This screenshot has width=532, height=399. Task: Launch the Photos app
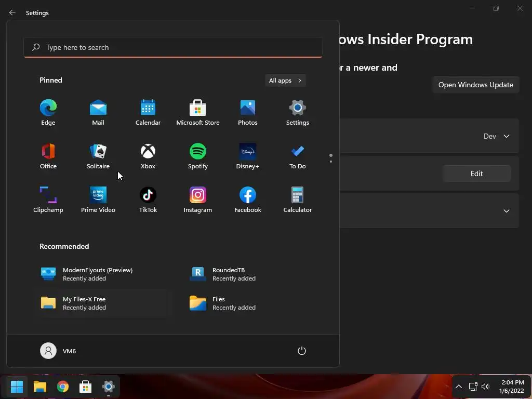pyautogui.click(x=248, y=113)
